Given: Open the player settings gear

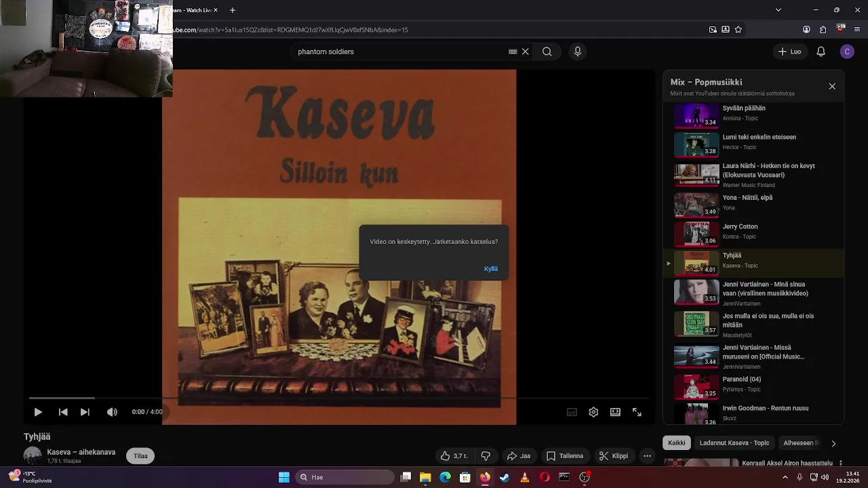Looking at the screenshot, I should 593,412.
